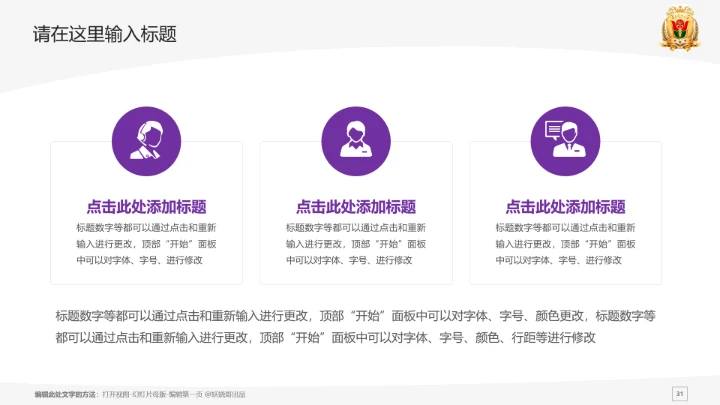Click the footer note 编辑此处文字的方法
Viewport: 720px width, 405px height.
(x=140, y=394)
